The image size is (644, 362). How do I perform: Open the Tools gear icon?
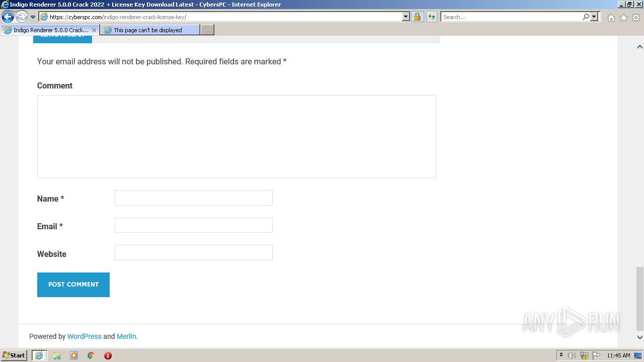tap(636, 18)
